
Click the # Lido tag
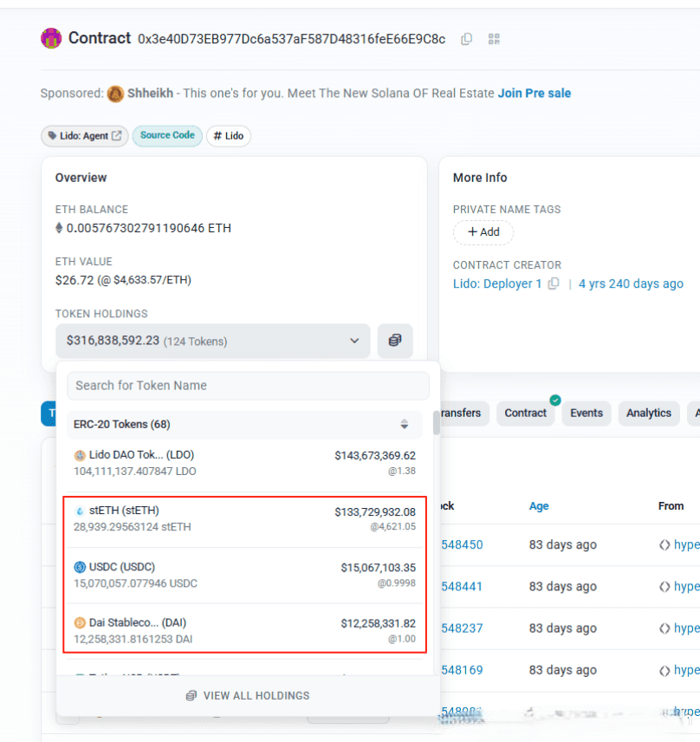click(x=229, y=136)
